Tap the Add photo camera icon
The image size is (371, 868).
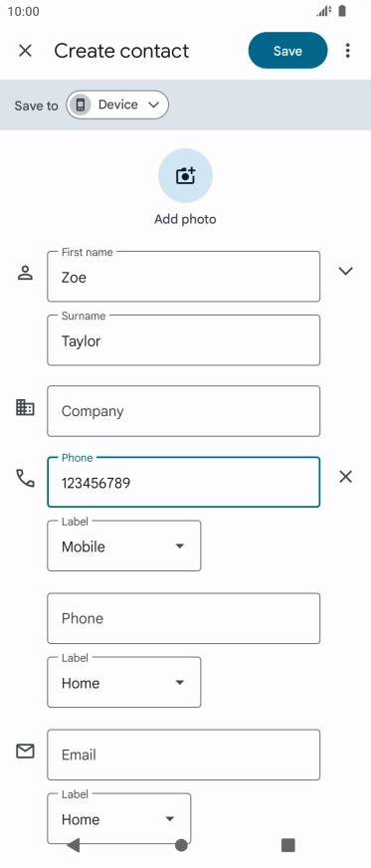pos(185,175)
